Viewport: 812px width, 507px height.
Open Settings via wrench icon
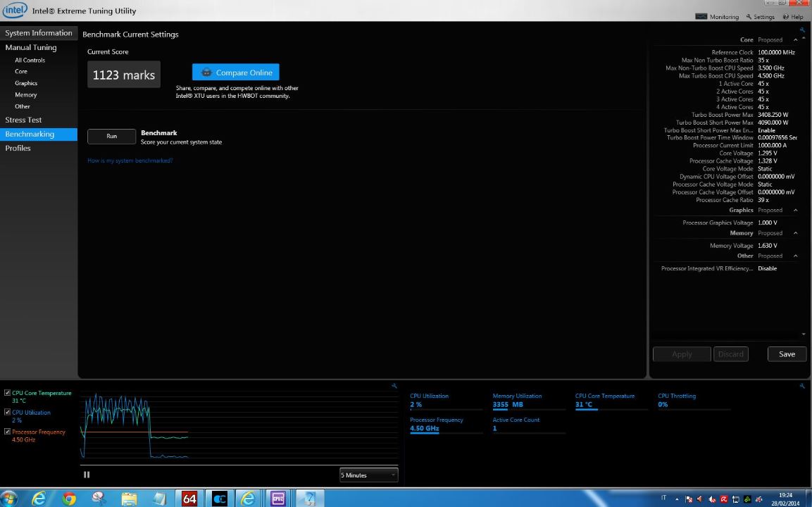click(x=749, y=17)
